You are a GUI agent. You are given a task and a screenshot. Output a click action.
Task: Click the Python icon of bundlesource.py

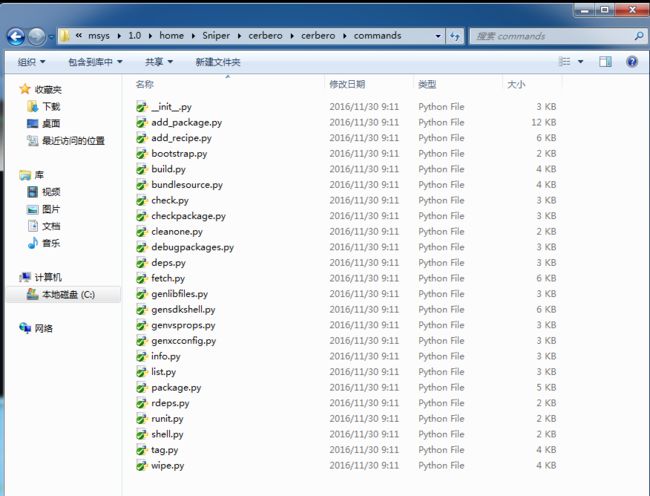coord(142,185)
